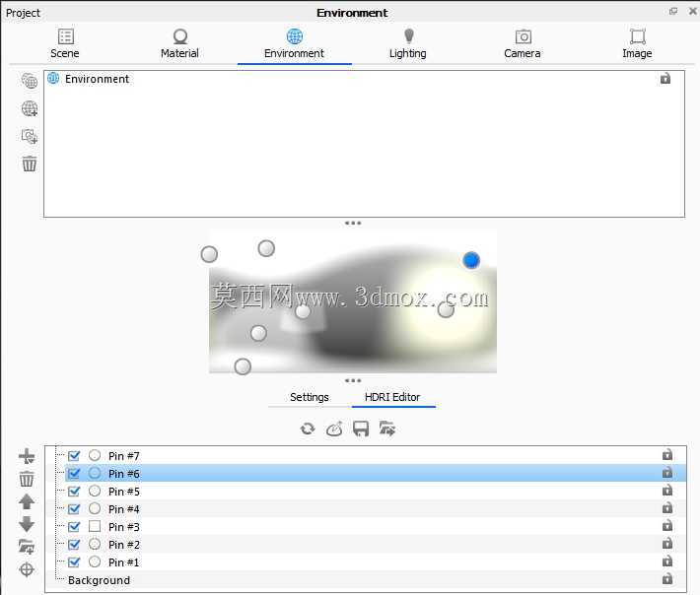The width and height of the screenshot is (700, 595).
Task: Click the add environment globe plus icon
Action: [x=30, y=108]
